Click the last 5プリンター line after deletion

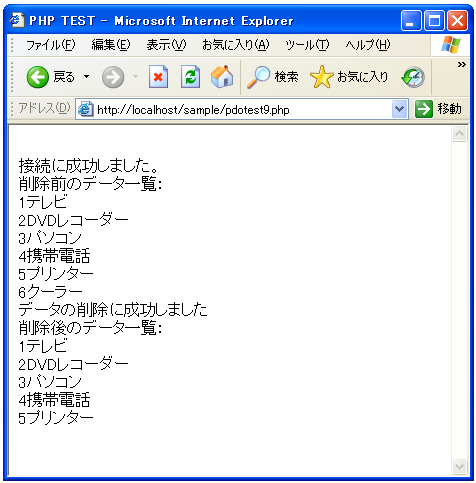pos(56,418)
